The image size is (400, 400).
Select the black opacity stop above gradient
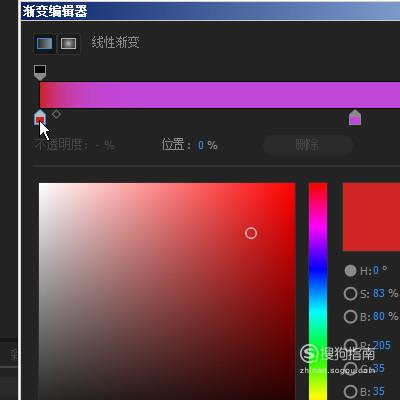(40, 72)
